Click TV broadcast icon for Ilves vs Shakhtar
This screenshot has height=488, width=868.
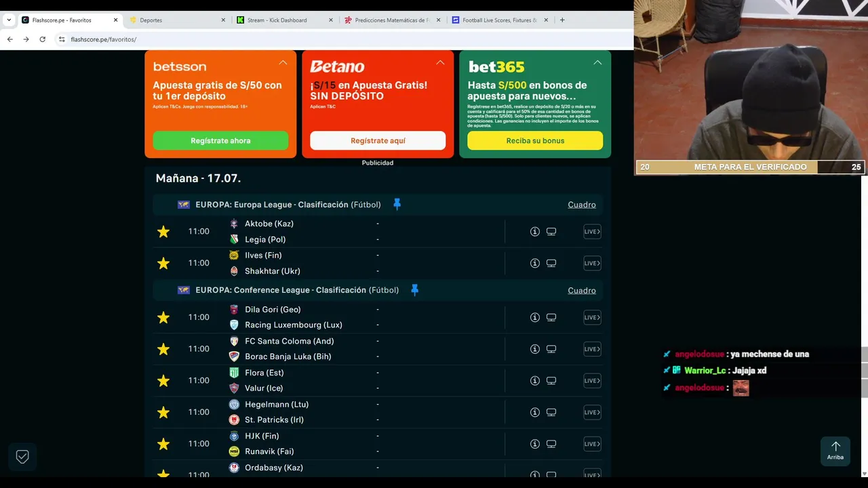[x=551, y=263]
